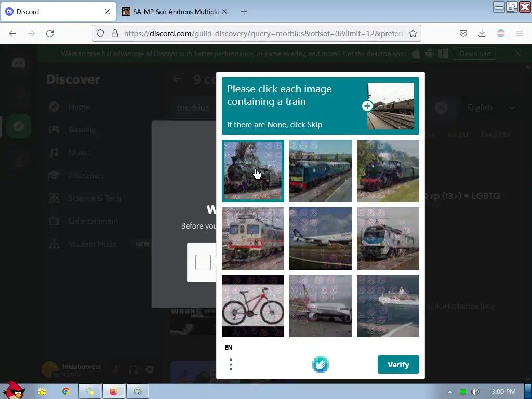Tick the human verification checkbox behind the captcha
Image resolution: width=532 pixels, height=399 pixels.
(203, 262)
